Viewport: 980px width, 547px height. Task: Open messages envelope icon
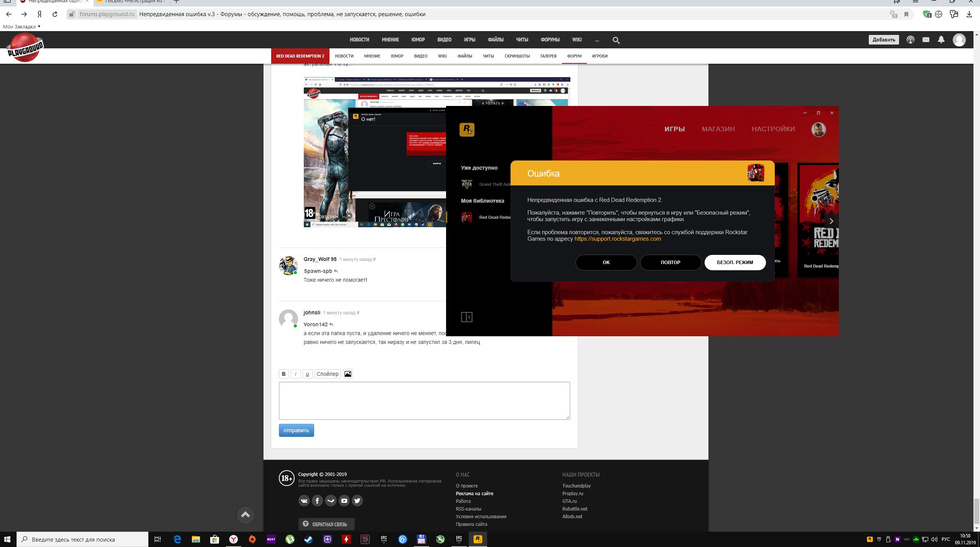tap(926, 40)
